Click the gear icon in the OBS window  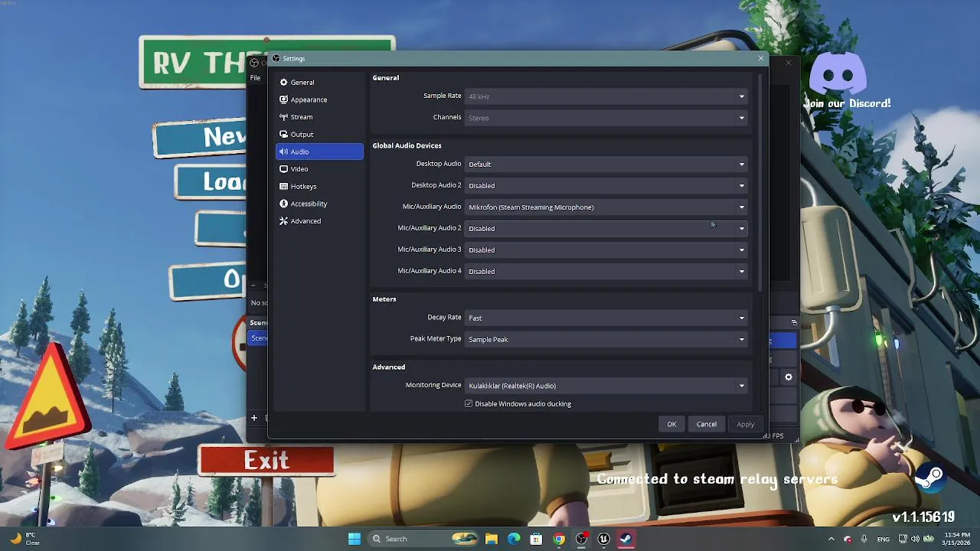click(789, 377)
